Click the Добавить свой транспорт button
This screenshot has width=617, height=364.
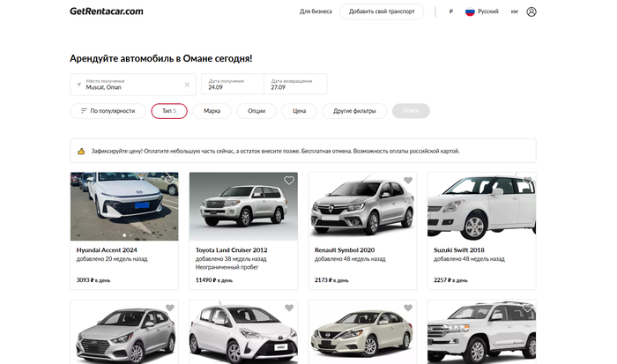coord(381,12)
